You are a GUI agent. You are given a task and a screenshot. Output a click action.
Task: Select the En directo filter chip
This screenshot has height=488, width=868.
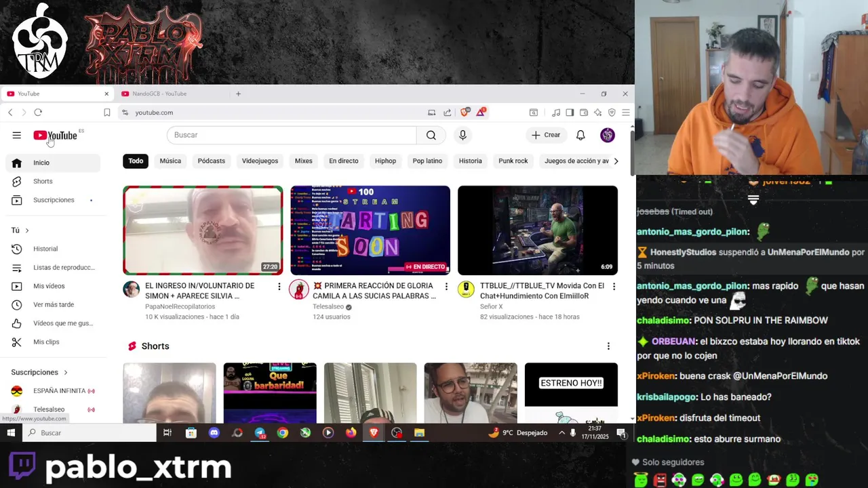coord(344,161)
